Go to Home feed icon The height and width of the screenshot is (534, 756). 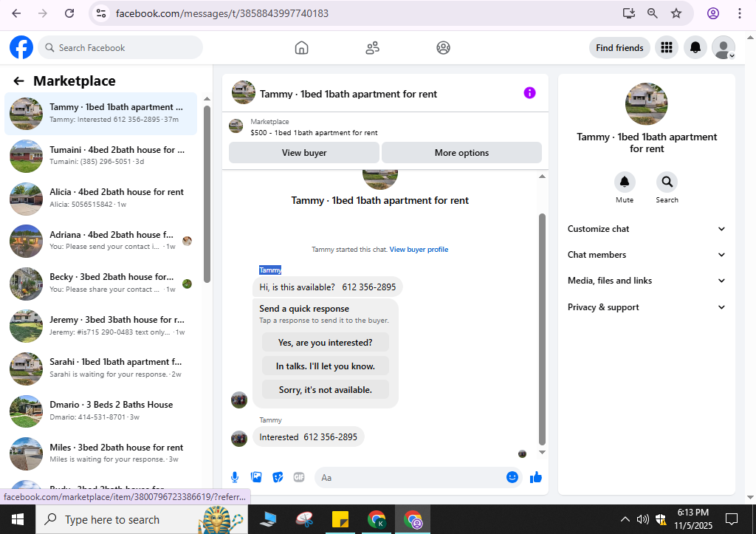301,48
